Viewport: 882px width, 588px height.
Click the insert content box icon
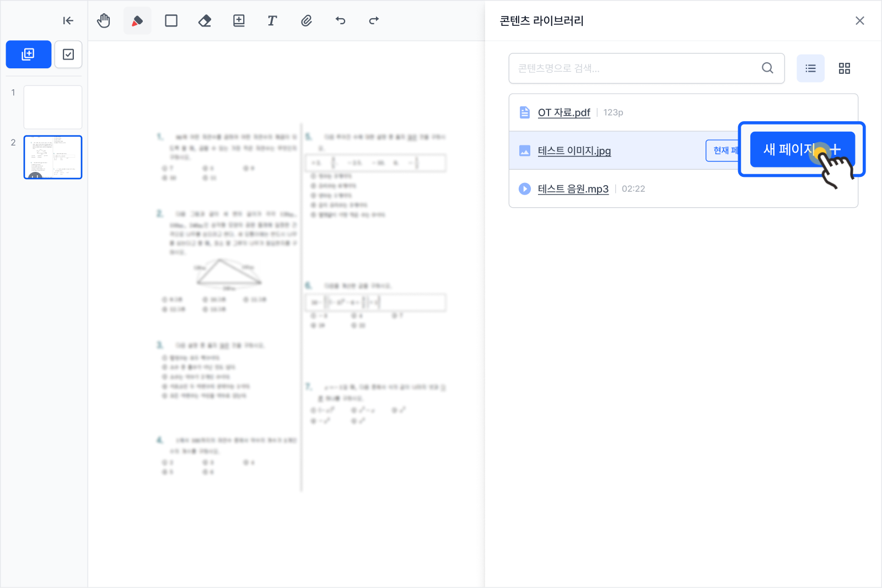239,21
